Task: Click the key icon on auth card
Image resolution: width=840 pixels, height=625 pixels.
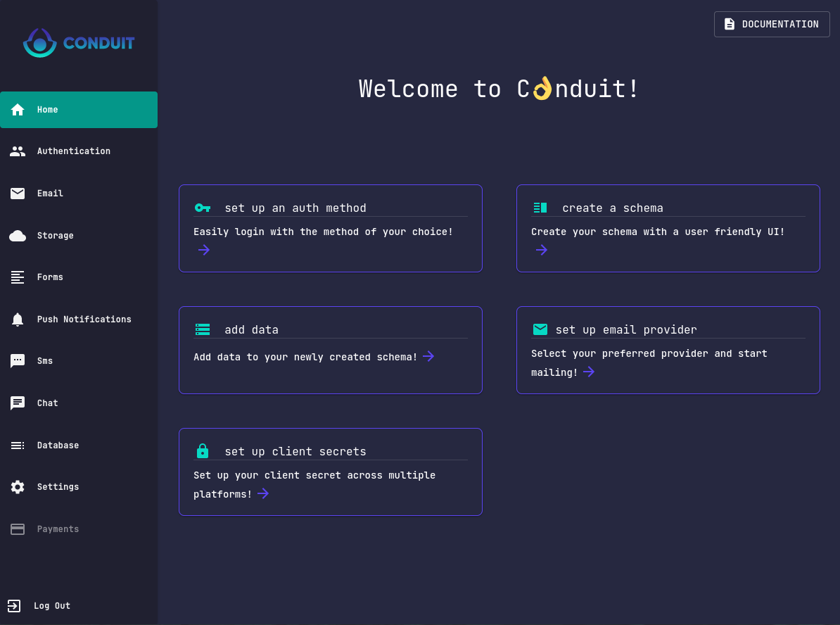Action: pos(203,208)
